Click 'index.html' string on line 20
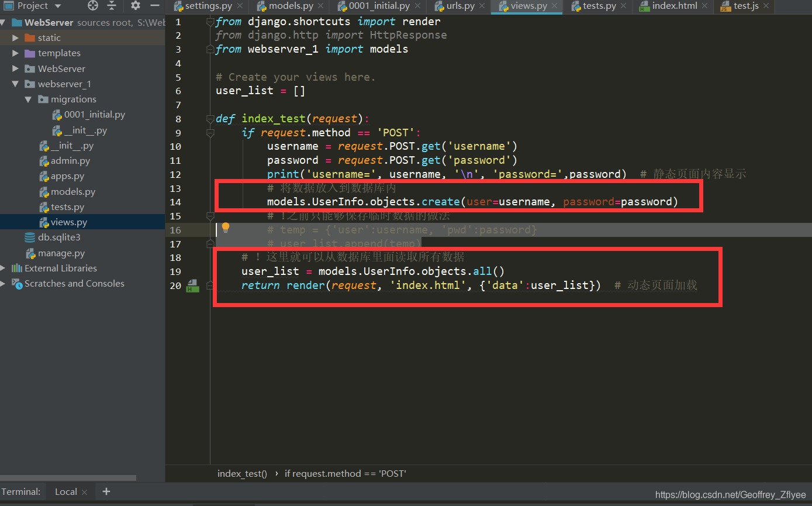This screenshot has width=812, height=506. click(428, 285)
